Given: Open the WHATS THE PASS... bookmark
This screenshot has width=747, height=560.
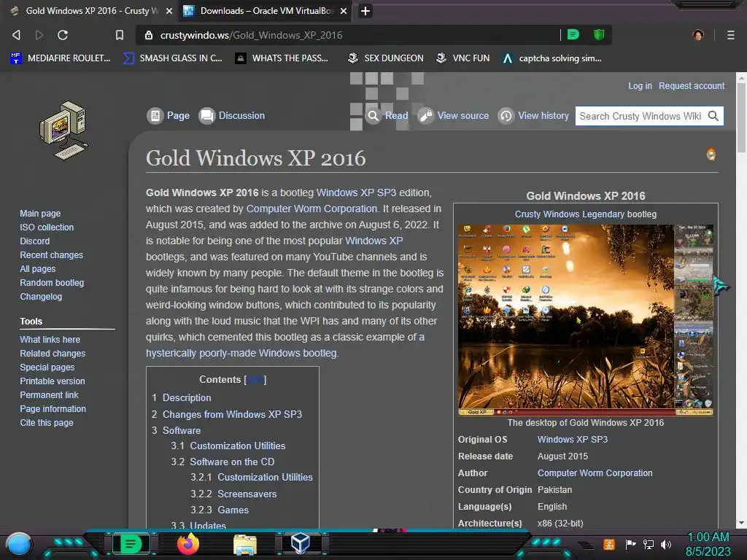Looking at the screenshot, I should pyautogui.click(x=282, y=58).
